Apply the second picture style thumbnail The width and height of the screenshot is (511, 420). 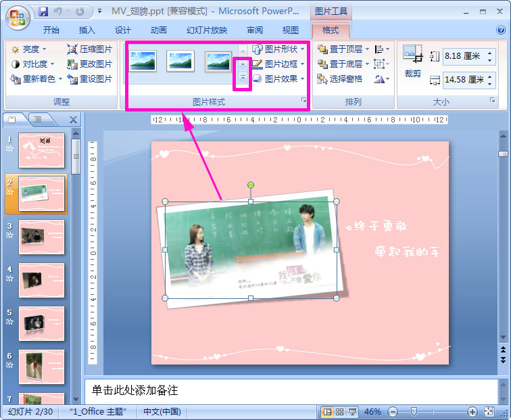180,61
